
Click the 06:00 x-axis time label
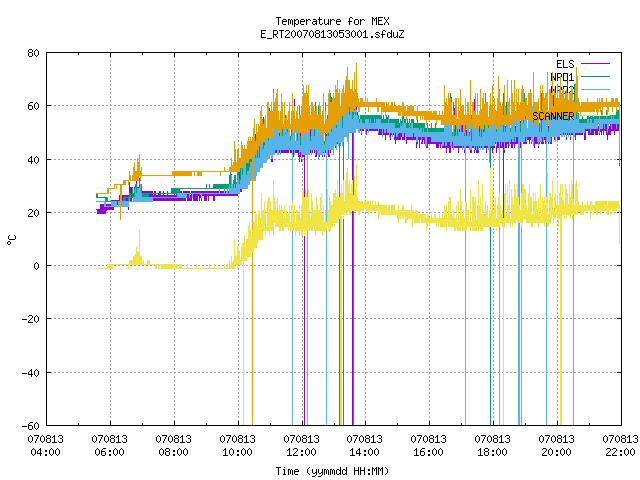tap(109, 452)
